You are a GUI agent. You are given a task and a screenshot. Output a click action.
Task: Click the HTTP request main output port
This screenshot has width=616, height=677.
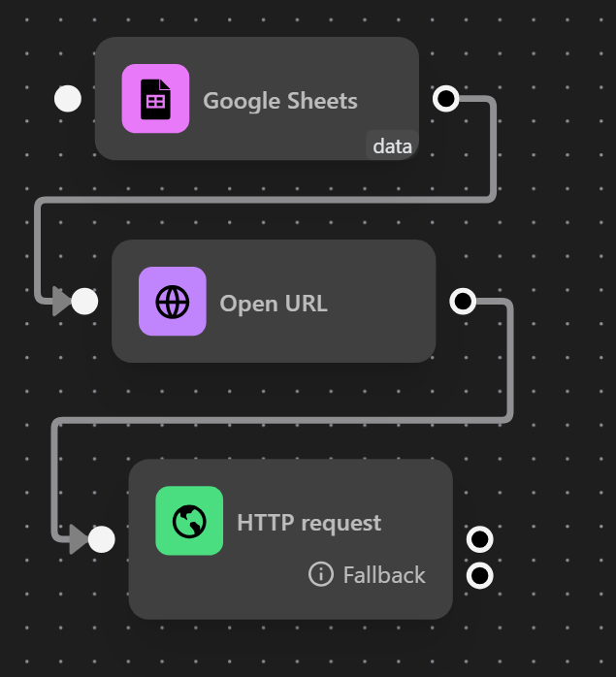tap(479, 539)
